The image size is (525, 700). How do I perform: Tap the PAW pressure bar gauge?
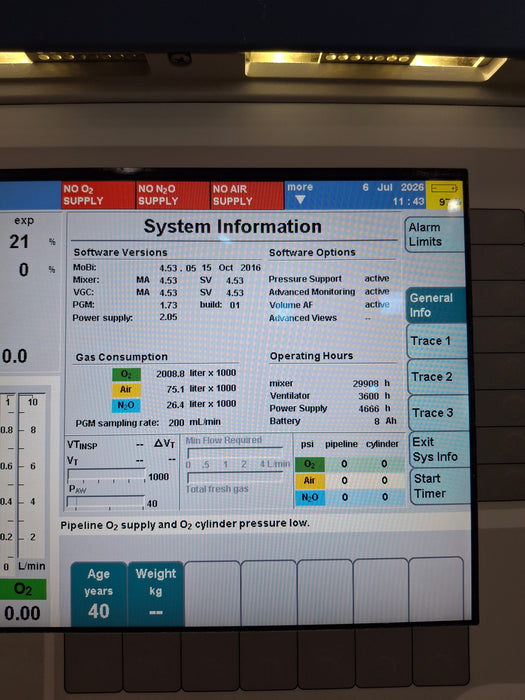[105, 502]
